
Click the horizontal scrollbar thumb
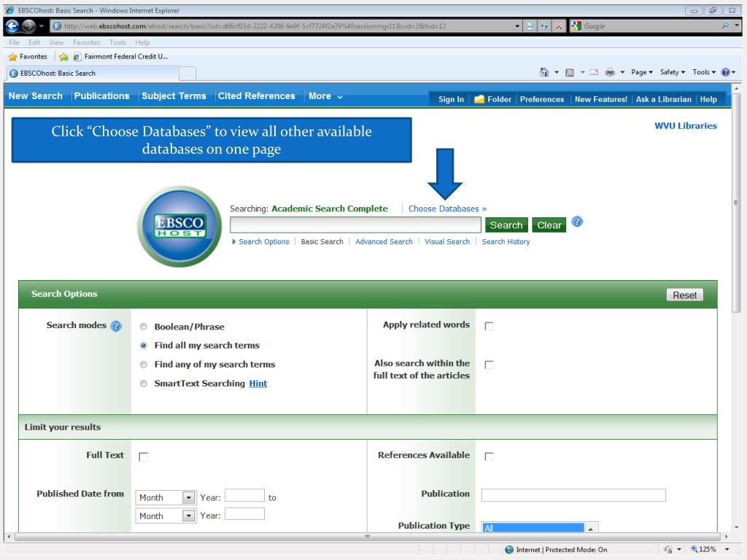(x=367, y=537)
